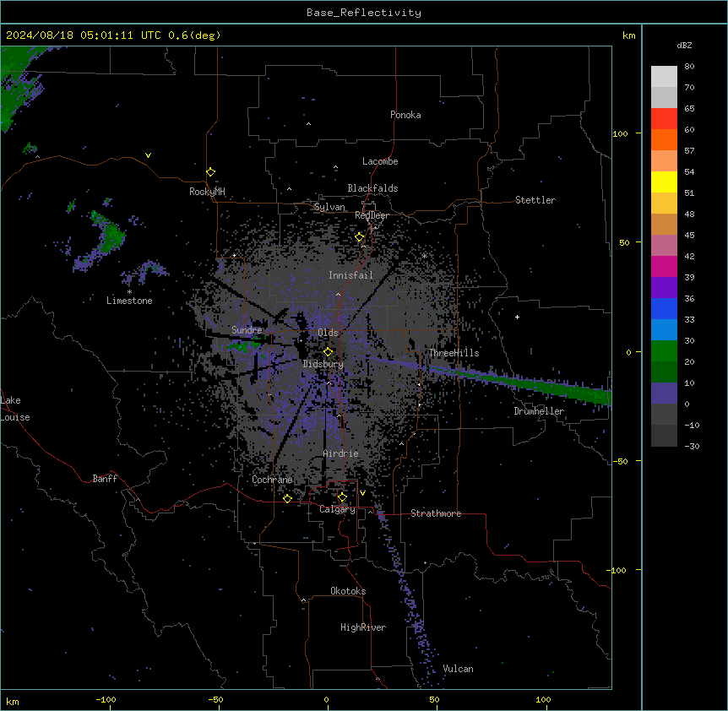Click the Okotoks city label

click(348, 591)
